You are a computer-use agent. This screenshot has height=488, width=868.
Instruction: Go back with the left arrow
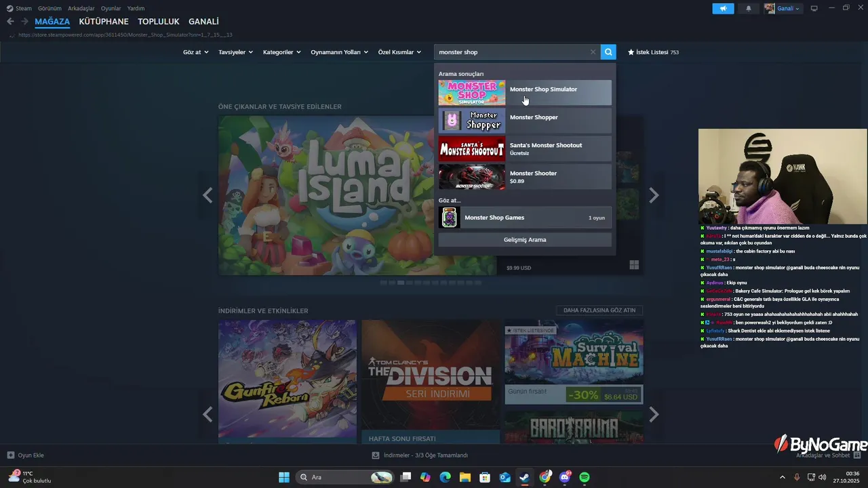(10, 22)
